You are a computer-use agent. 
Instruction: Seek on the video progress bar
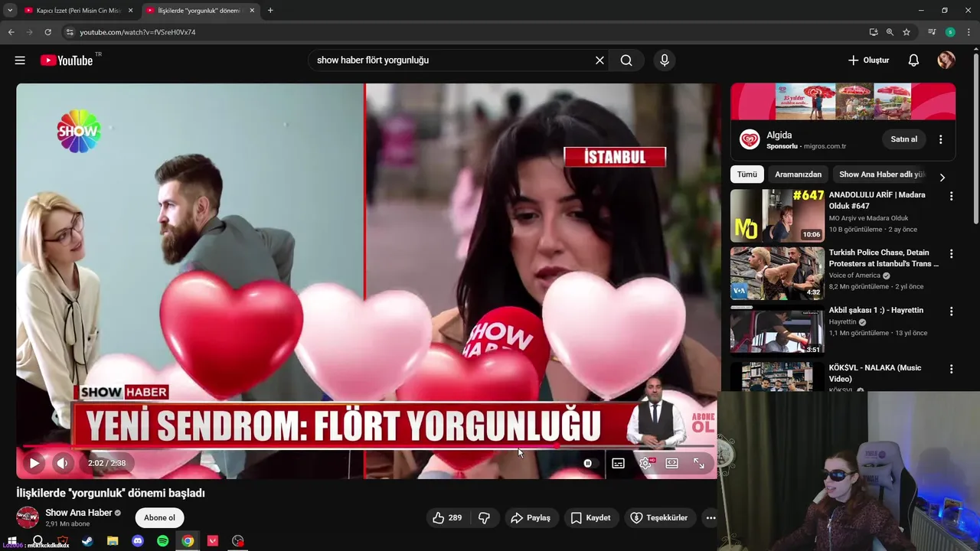[368, 446]
